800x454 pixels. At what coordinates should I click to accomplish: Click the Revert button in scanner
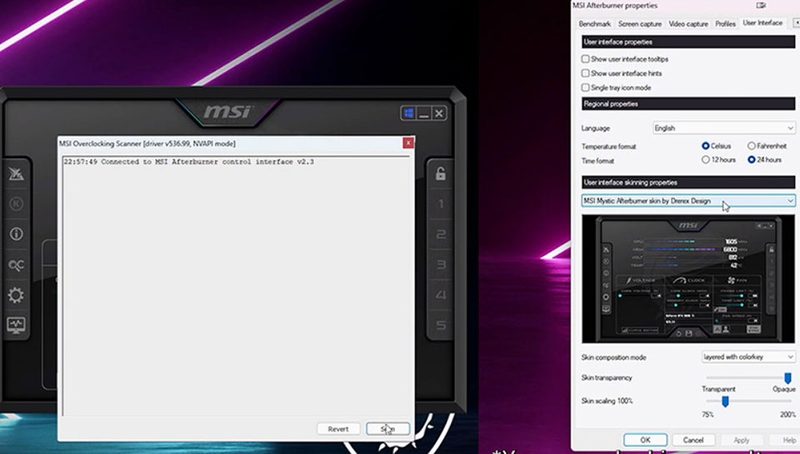[x=338, y=429]
